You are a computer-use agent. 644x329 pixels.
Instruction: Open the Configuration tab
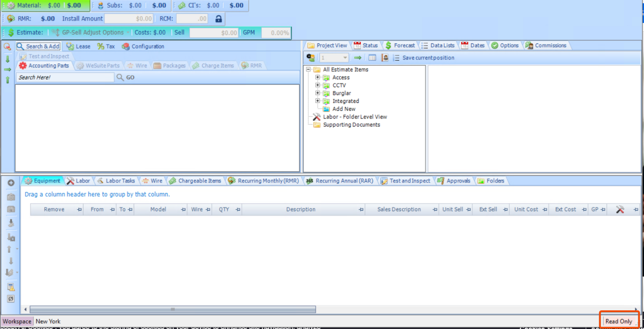(x=143, y=46)
